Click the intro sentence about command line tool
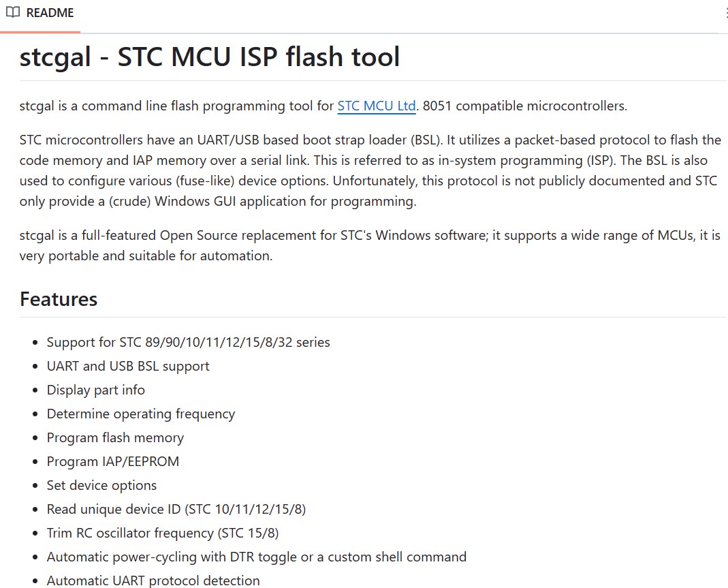Image resolution: width=728 pixels, height=588 pixels. pos(323,106)
